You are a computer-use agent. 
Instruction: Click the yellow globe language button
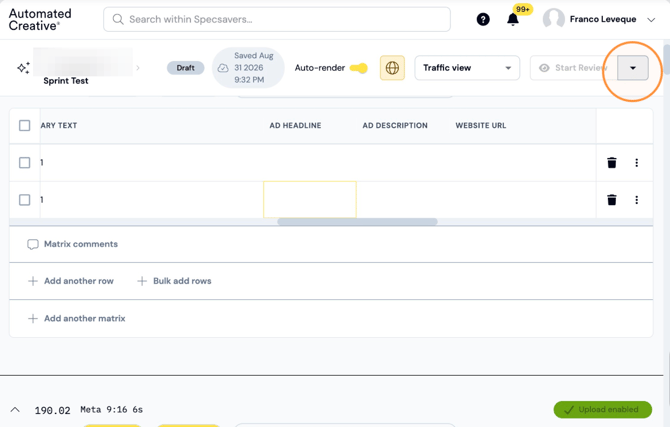click(392, 68)
